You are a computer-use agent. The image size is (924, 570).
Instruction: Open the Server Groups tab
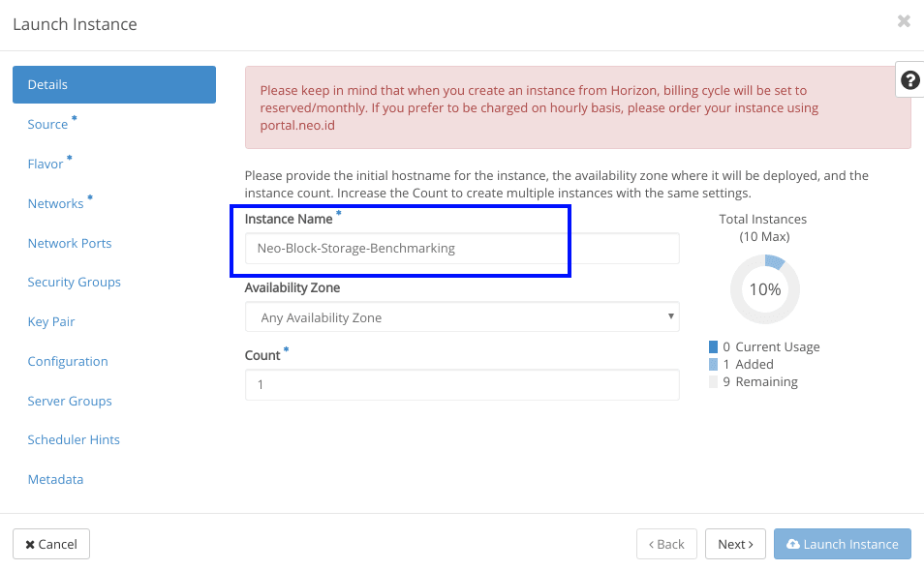(x=70, y=401)
